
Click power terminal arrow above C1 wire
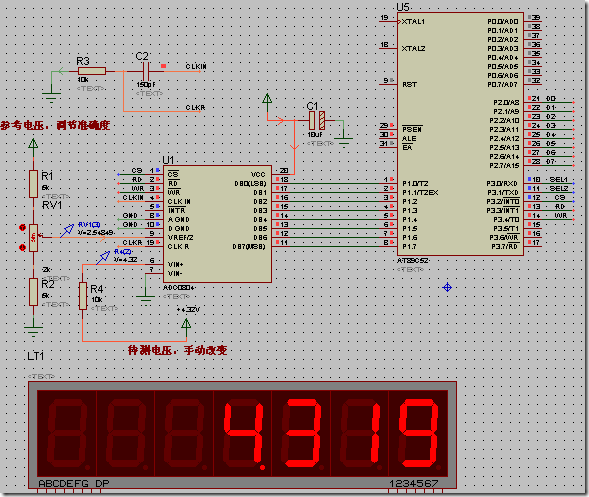(x=267, y=99)
